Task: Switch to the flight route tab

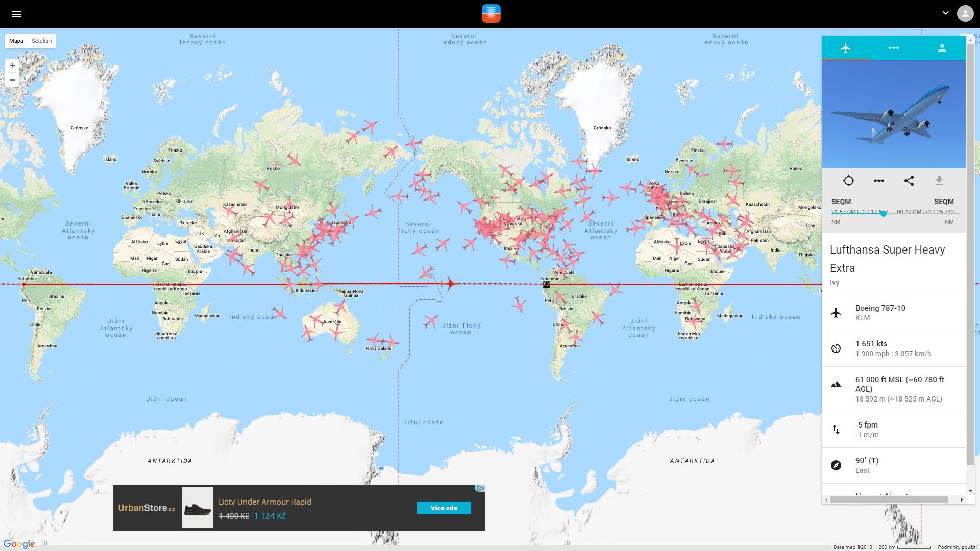Action: click(x=893, y=48)
